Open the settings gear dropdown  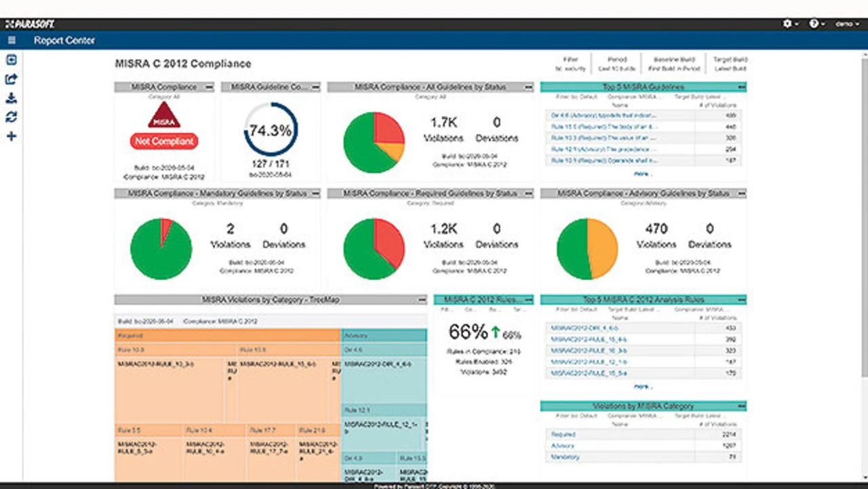tap(789, 24)
